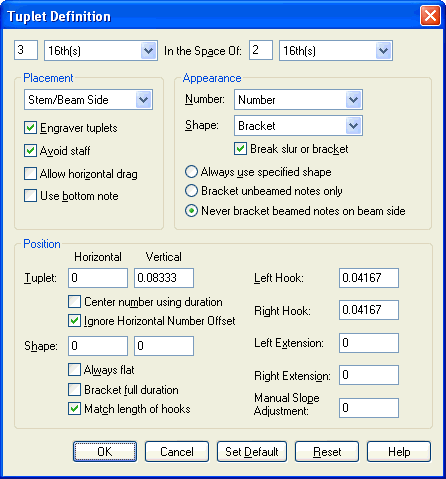446x479 pixels.
Task: Click the Set Default button
Action: tap(252, 452)
